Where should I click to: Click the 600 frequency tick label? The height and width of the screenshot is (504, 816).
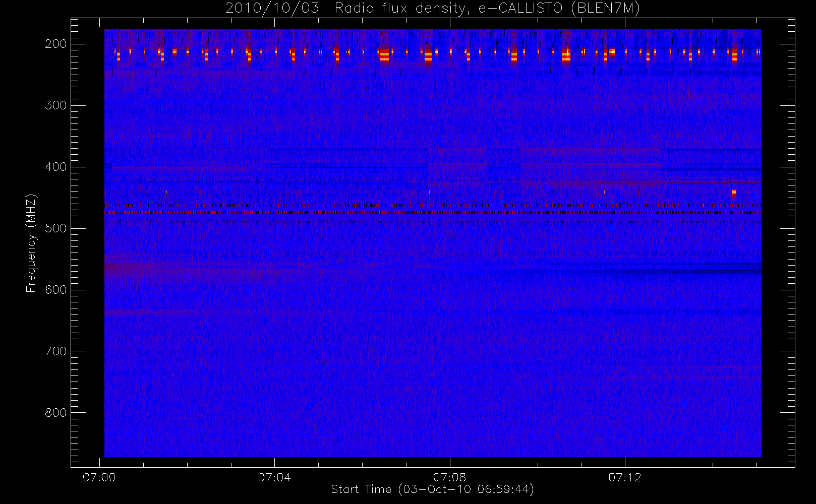point(55,290)
